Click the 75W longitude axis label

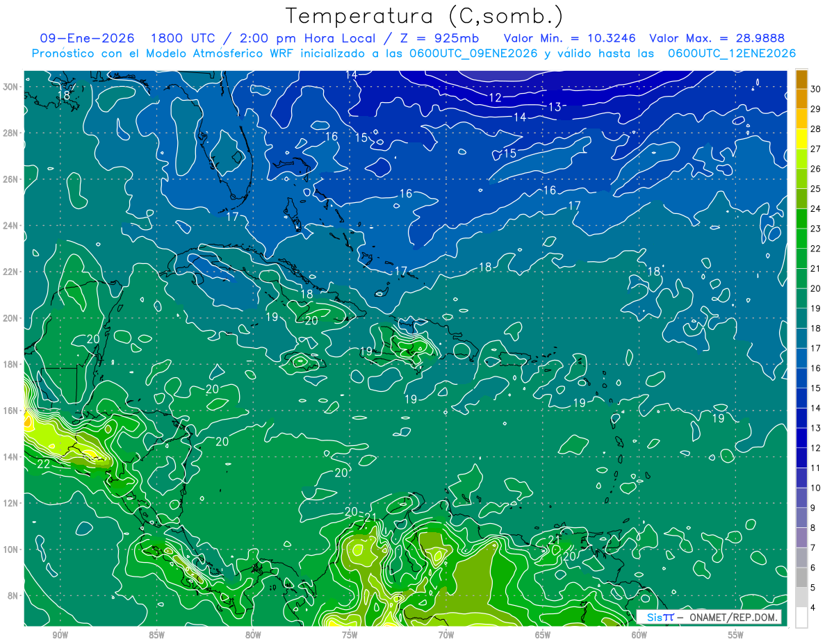350,635
